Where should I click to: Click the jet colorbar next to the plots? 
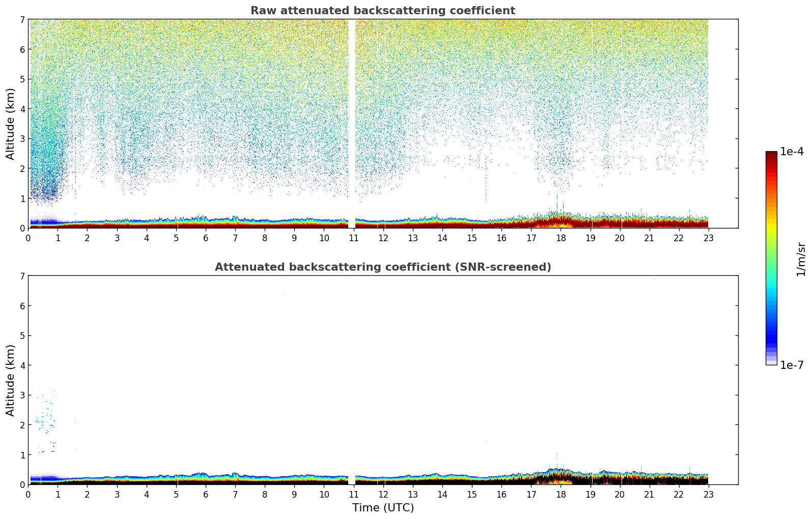(x=771, y=258)
